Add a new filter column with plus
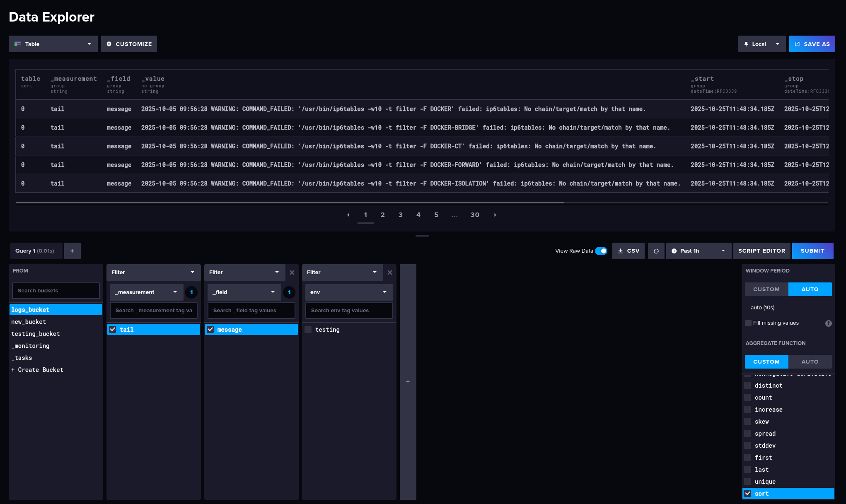846x504 pixels. 408,382
